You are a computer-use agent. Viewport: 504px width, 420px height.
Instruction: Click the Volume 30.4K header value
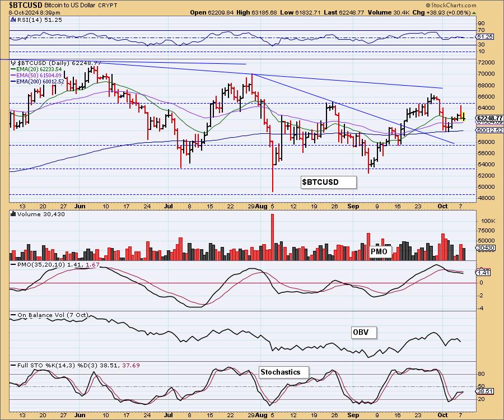point(388,12)
